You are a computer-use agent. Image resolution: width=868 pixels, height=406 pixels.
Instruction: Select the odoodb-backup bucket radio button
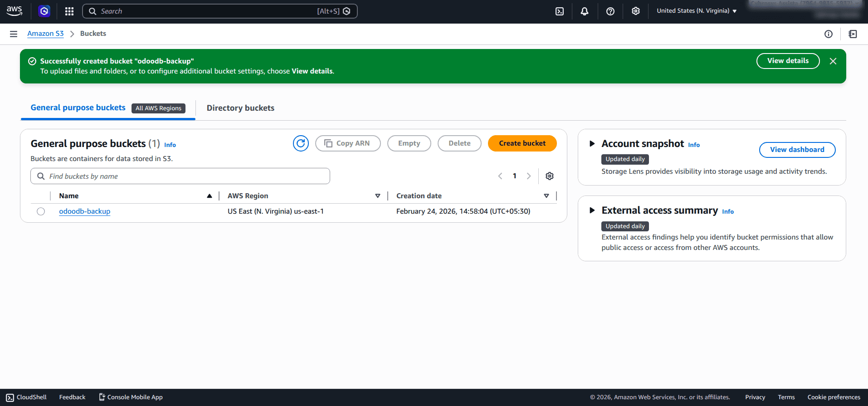pos(41,211)
